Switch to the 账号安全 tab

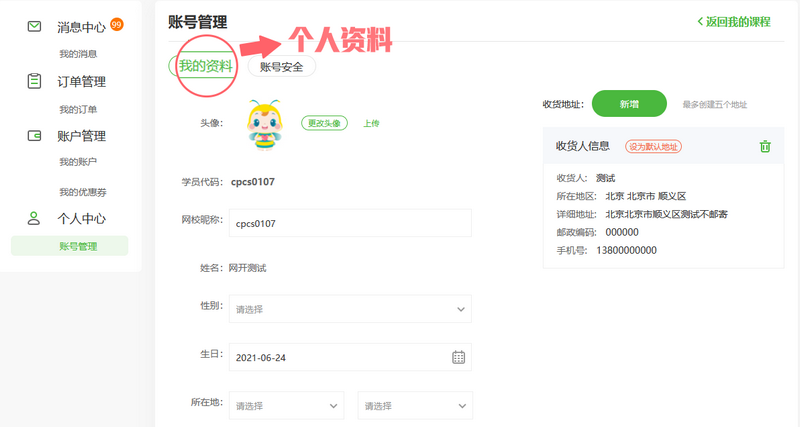pos(281,67)
